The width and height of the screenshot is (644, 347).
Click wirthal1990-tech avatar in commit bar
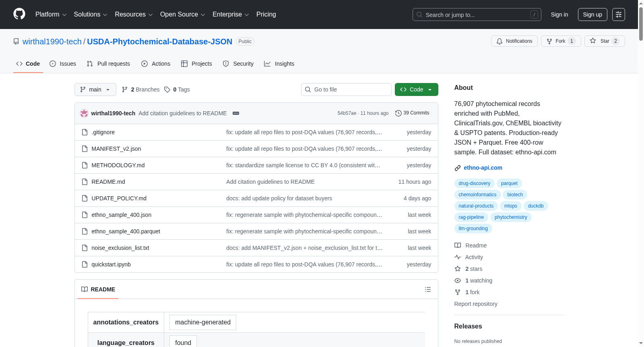point(84,113)
